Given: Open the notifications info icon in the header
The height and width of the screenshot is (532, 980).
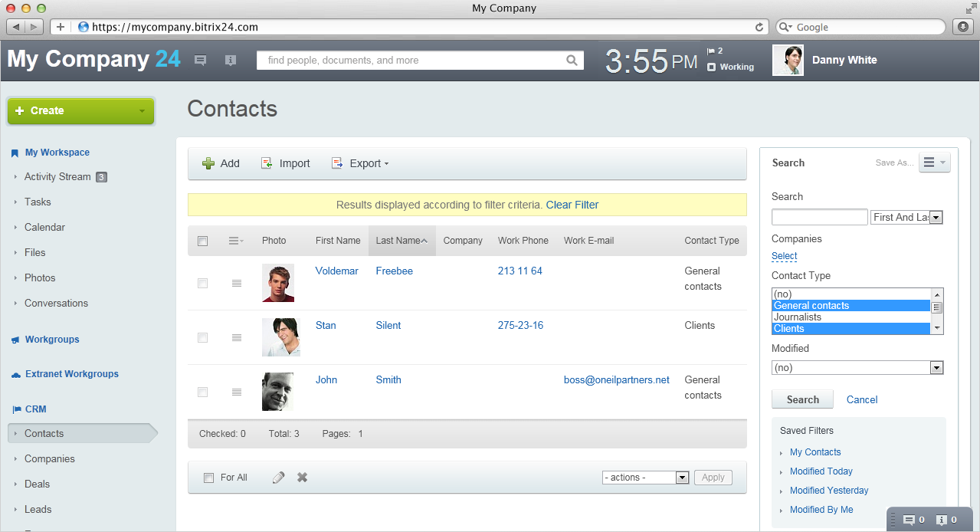Looking at the screenshot, I should click(231, 61).
